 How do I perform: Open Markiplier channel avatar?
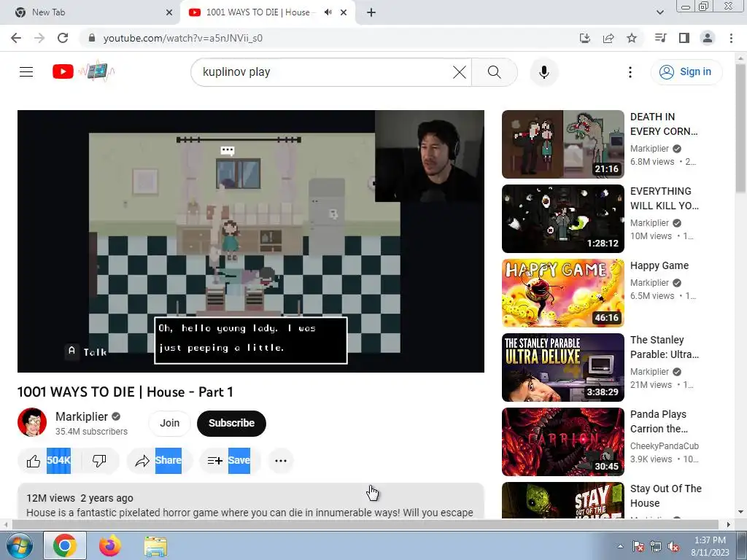32,422
